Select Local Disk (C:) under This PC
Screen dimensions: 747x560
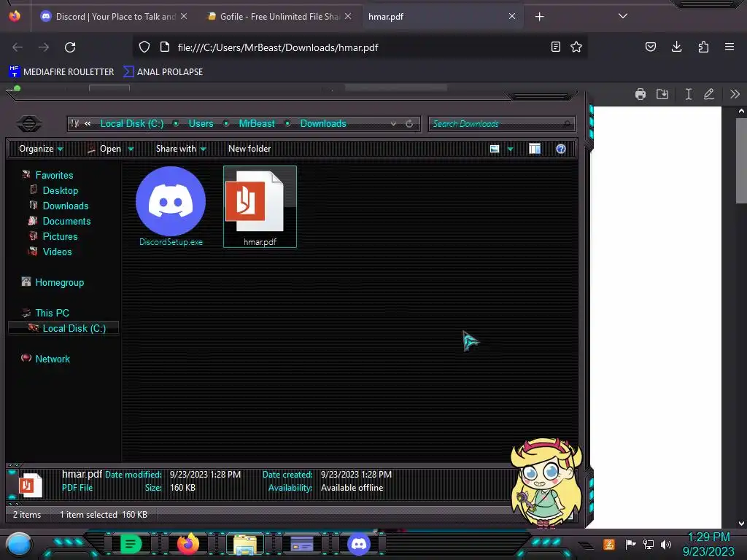[x=64, y=328]
